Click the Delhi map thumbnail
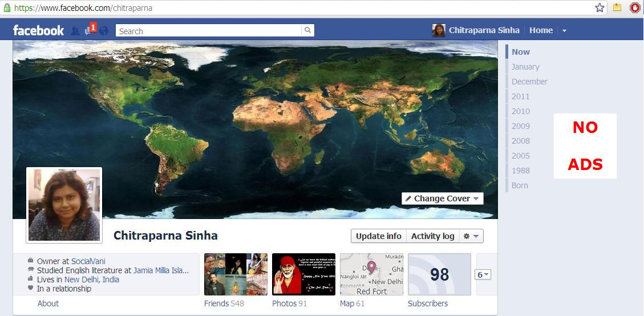 372,274
